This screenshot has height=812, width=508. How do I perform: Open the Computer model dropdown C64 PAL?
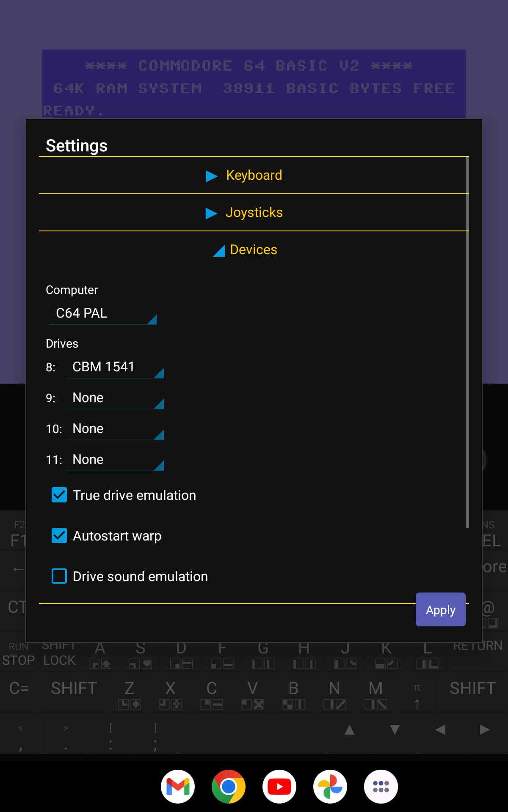tap(103, 313)
